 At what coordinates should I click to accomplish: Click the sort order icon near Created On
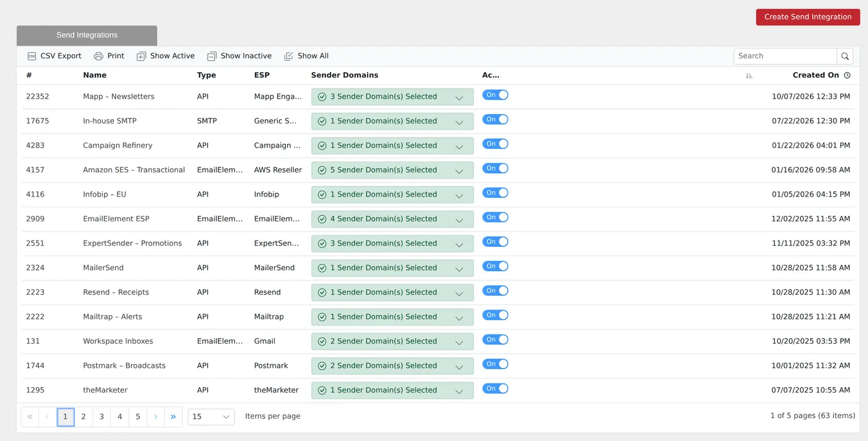point(749,75)
